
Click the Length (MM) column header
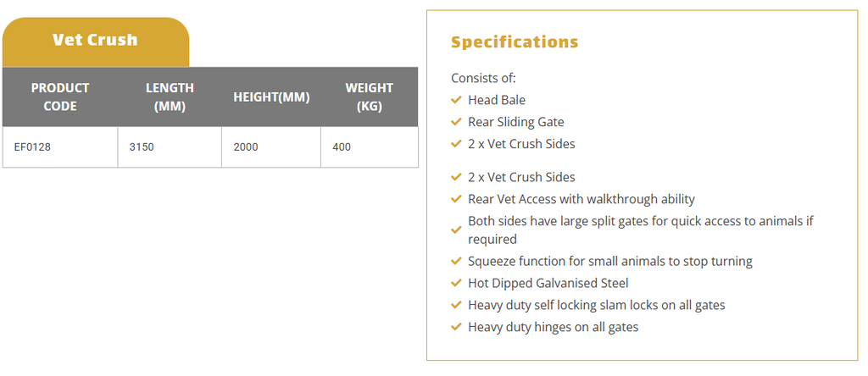coord(170,97)
